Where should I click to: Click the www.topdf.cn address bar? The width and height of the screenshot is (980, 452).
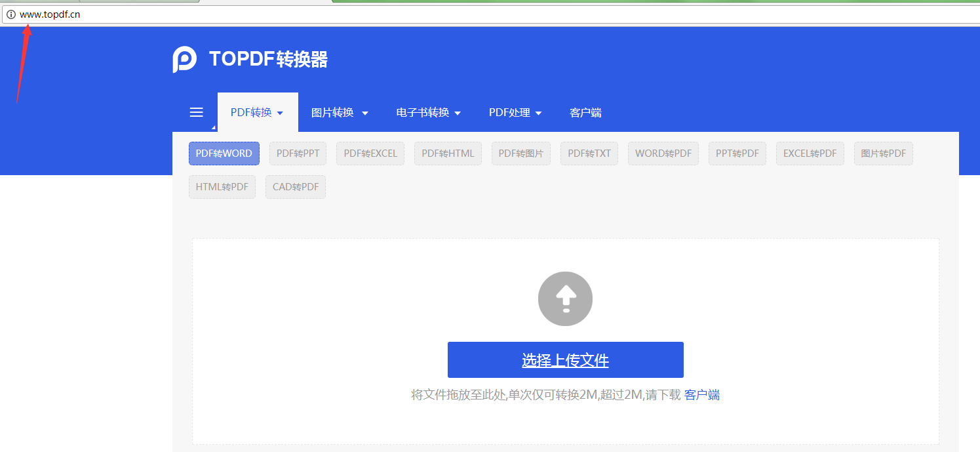(x=492, y=14)
